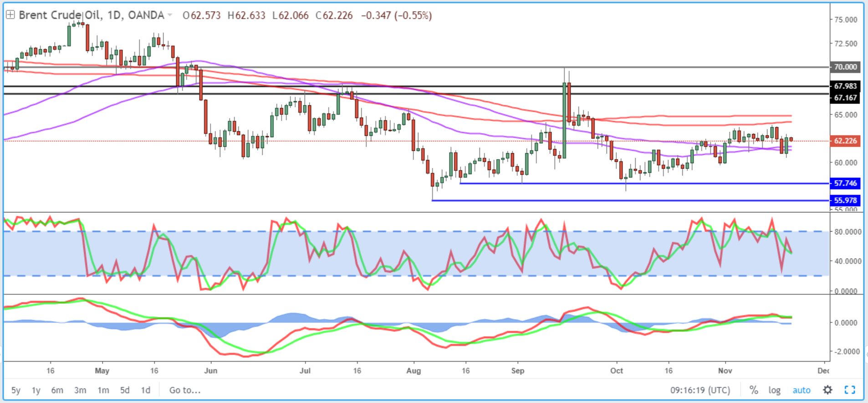Select the 5y time range
This screenshot has width=868, height=403.
click(15, 390)
